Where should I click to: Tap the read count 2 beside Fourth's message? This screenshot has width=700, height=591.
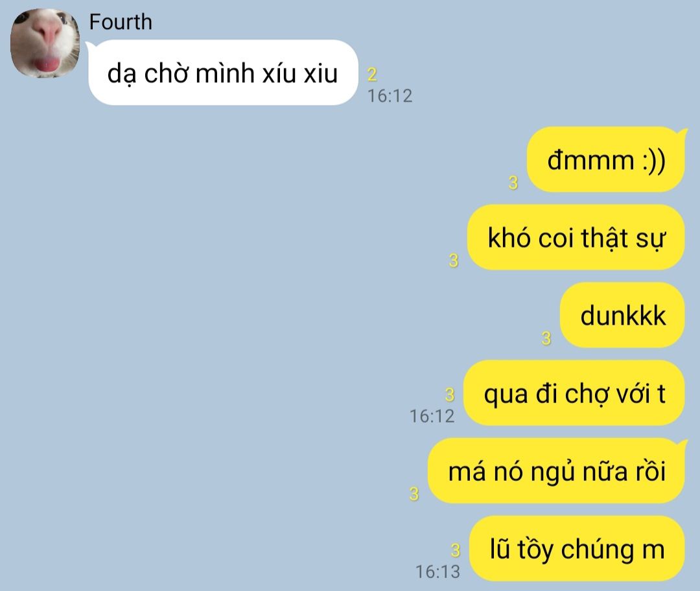pyautogui.click(x=372, y=75)
